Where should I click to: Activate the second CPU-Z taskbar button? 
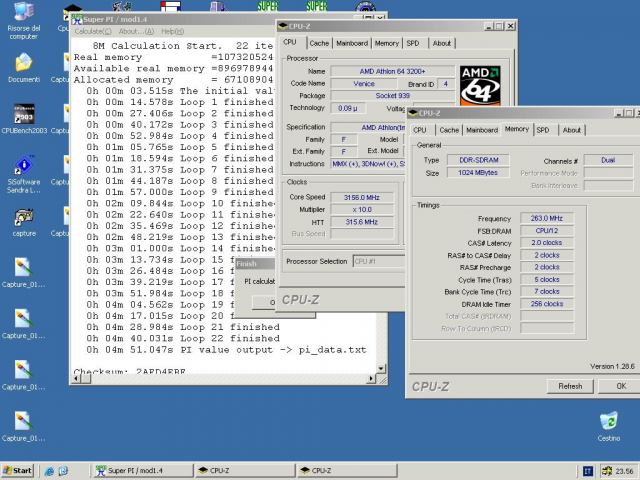click(347, 471)
